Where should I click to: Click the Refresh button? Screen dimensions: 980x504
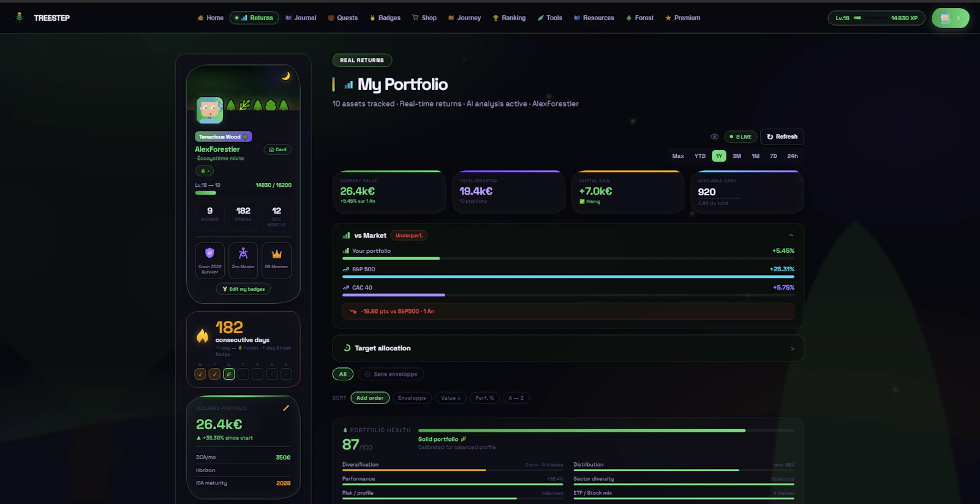782,137
